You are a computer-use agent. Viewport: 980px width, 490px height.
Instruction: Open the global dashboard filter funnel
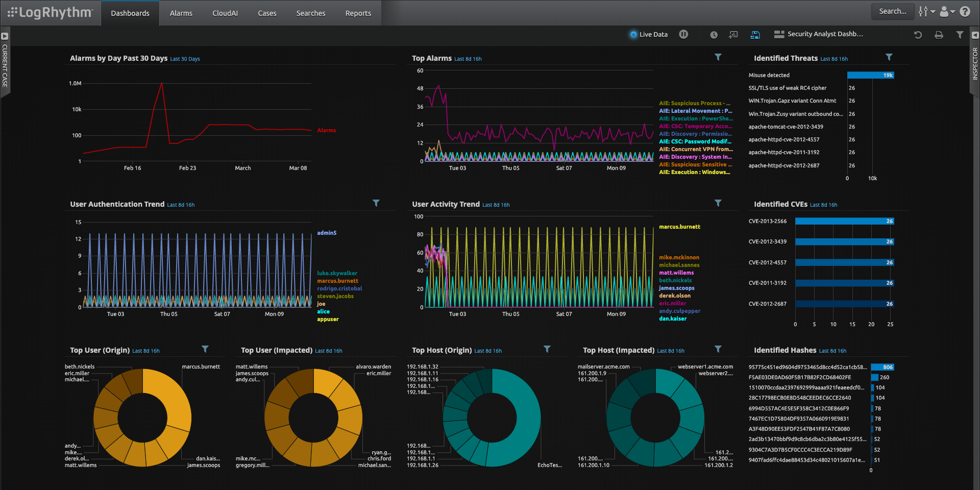click(x=960, y=34)
